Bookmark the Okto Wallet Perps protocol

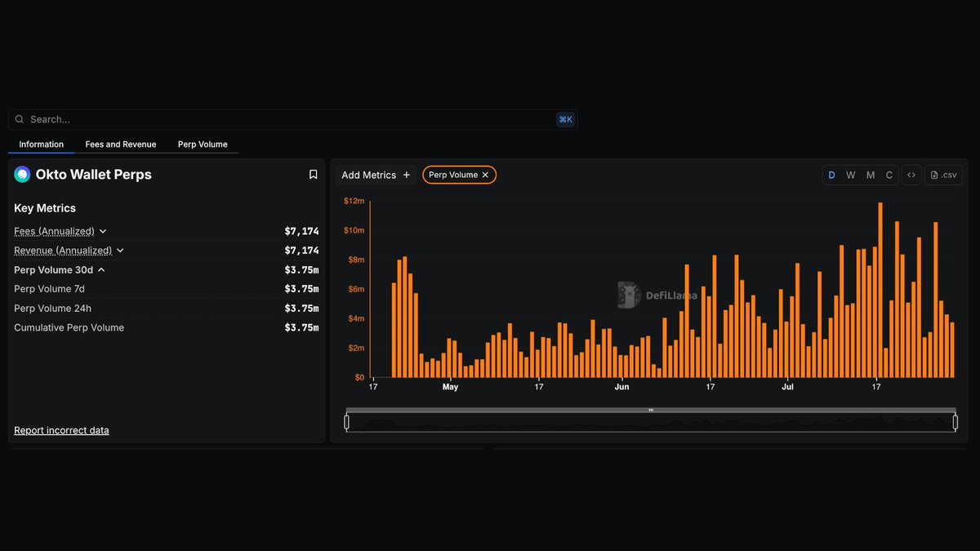[313, 175]
